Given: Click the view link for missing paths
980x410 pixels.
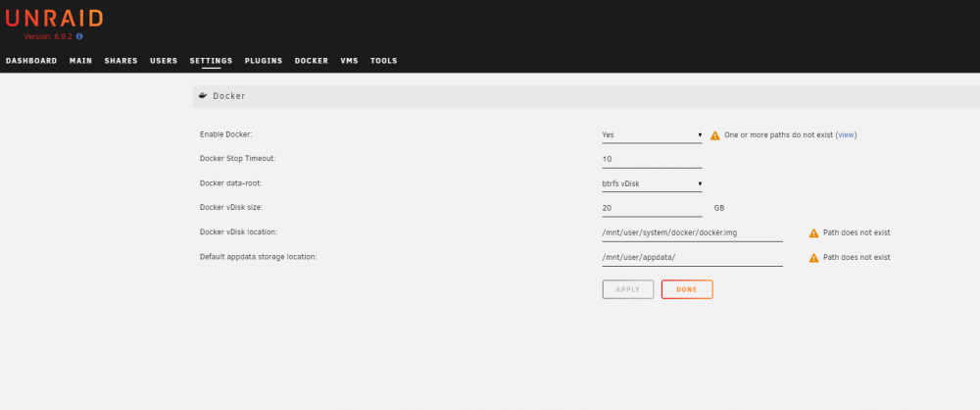Looking at the screenshot, I should (x=847, y=135).
